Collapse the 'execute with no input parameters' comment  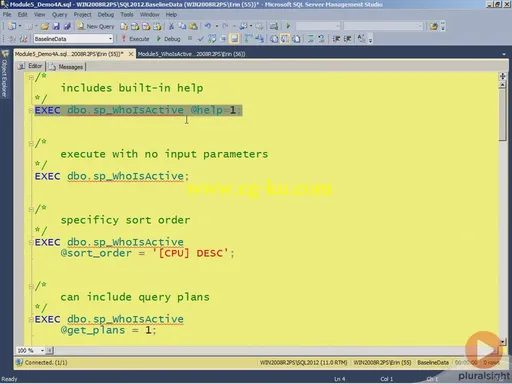coord(31,144)
